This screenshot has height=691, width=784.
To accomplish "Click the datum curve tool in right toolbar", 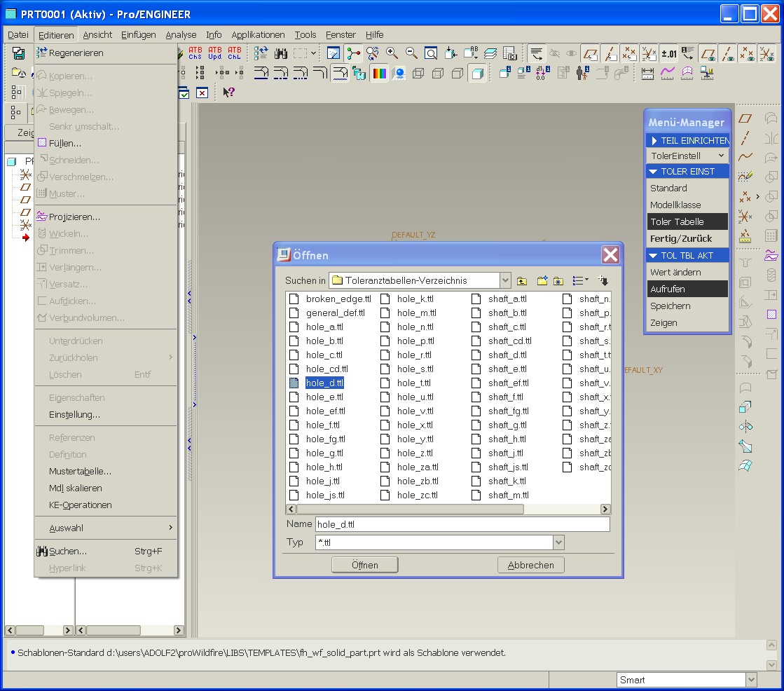I will (745, 157).
